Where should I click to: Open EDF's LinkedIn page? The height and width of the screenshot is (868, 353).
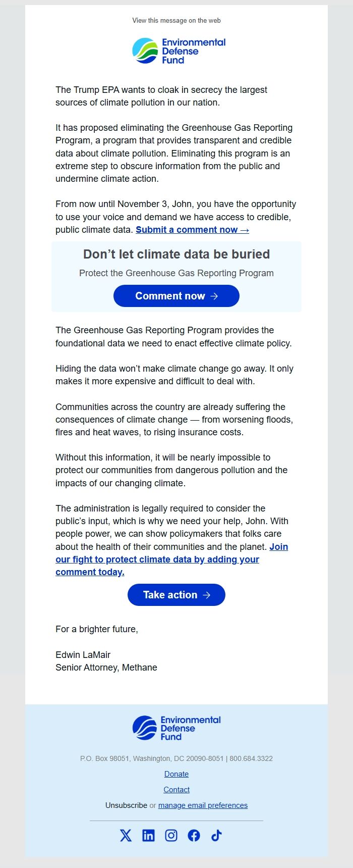point(148,835)
